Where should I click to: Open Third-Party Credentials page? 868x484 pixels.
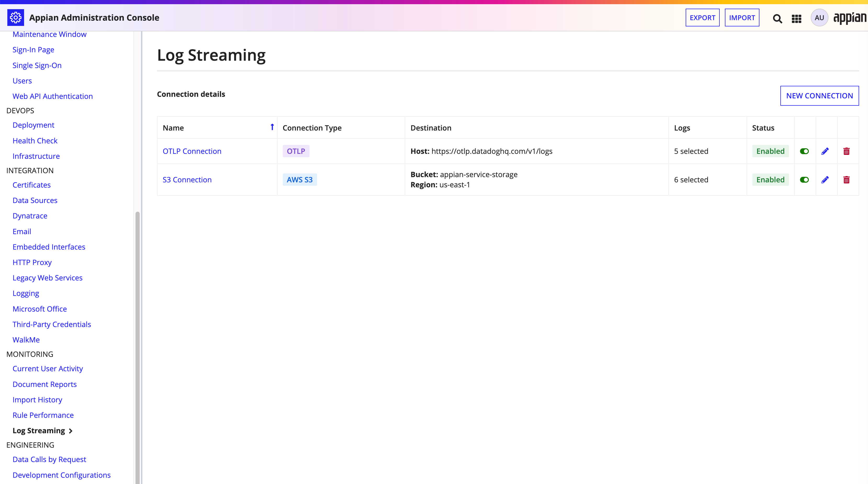pos(52,325)
